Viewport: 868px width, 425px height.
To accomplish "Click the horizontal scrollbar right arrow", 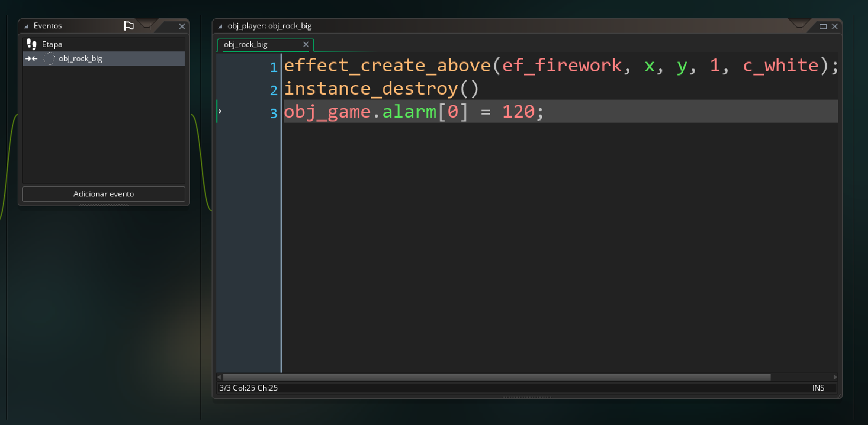I will pyautogui.click(x=835, y=377).
